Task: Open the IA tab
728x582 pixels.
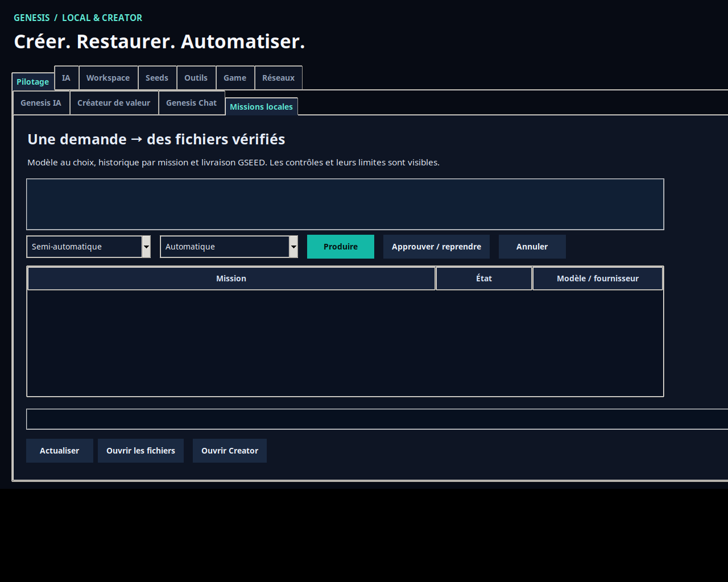Action: 67,78
